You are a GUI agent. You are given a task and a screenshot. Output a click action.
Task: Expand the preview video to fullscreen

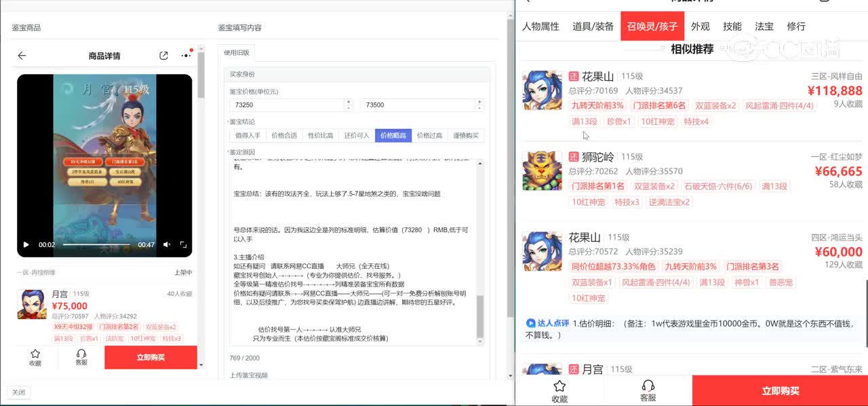[x=183, y=244]
